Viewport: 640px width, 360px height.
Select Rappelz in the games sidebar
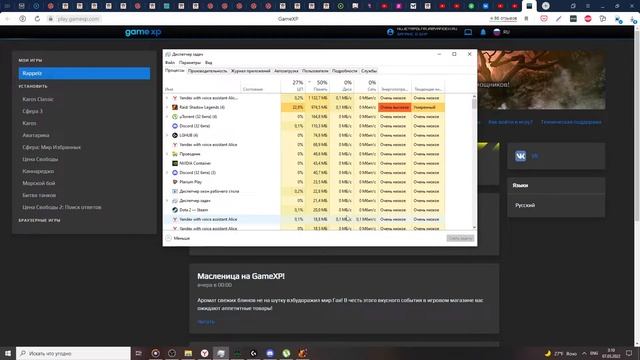[x=84, y=73]
